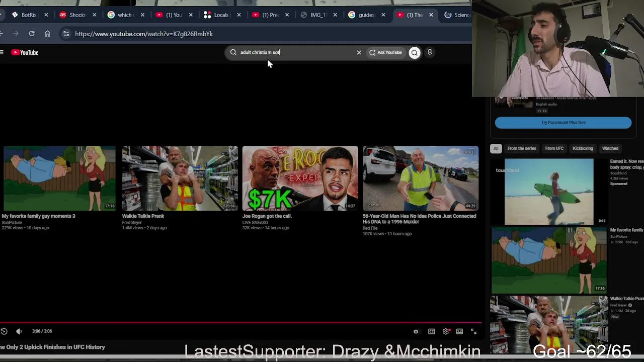This screenshot has height=362, width=644.
Task: Close the BotRix tab
Action: pyautogui.click(x=46, y=15)
